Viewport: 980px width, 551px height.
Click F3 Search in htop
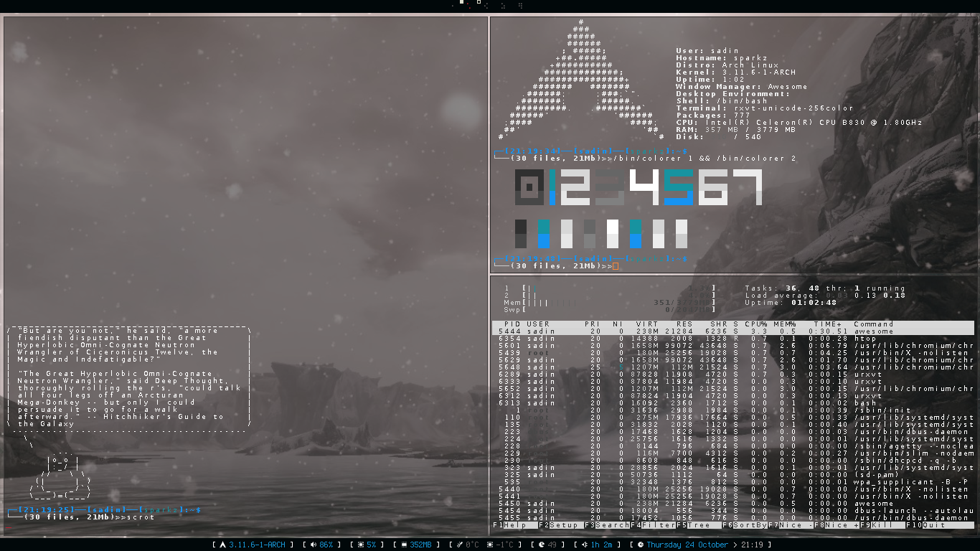[607, 525]
